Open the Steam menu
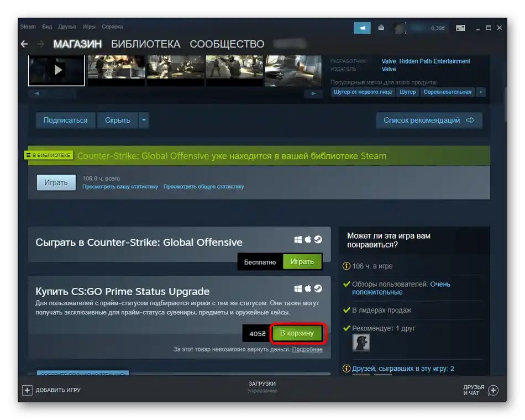 [28, 27]
